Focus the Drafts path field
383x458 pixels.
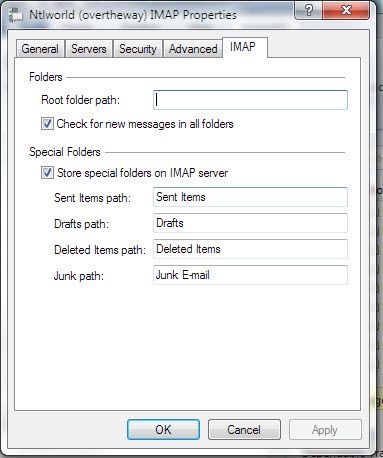coord(250,223)
